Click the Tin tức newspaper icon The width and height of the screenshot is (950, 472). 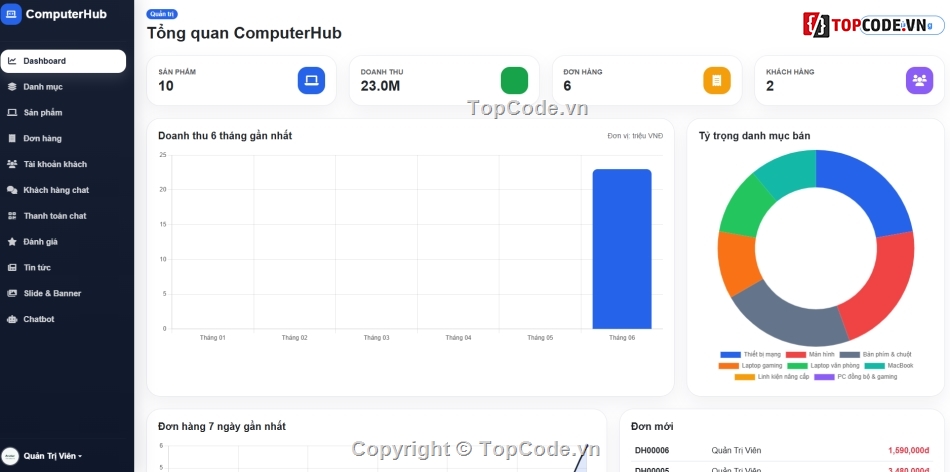coord(12,267)
